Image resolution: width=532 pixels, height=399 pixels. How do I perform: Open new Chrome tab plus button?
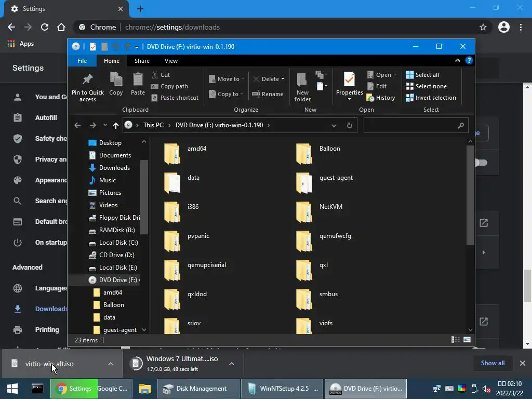140,9
